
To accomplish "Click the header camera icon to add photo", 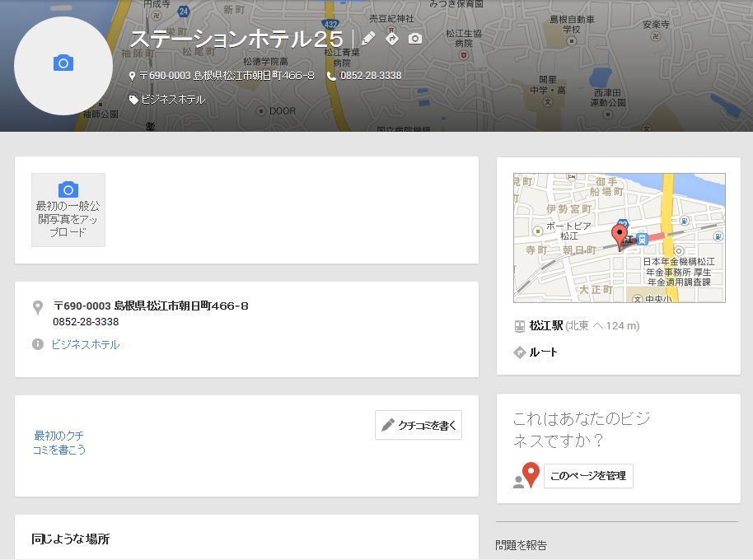I will [415, 39].
